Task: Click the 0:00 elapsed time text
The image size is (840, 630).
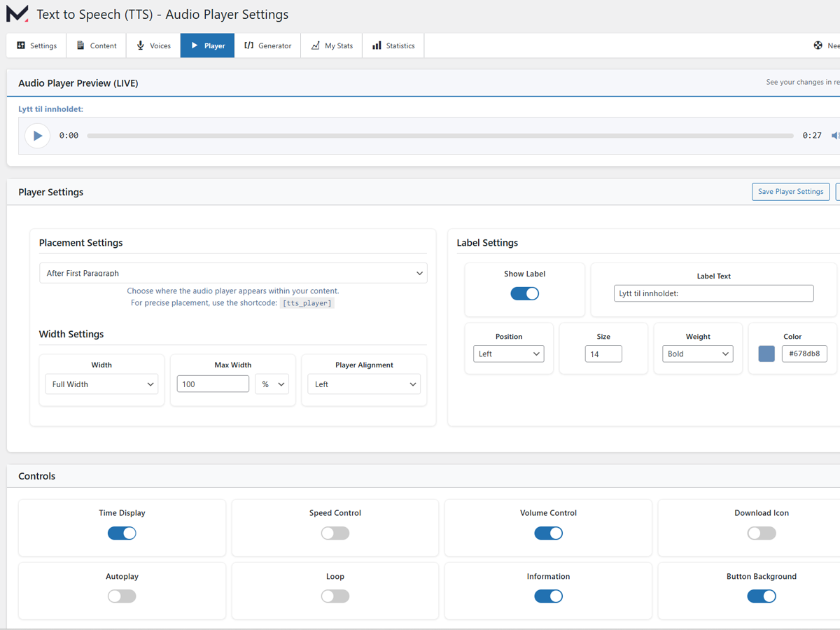Action: [69, 136]
